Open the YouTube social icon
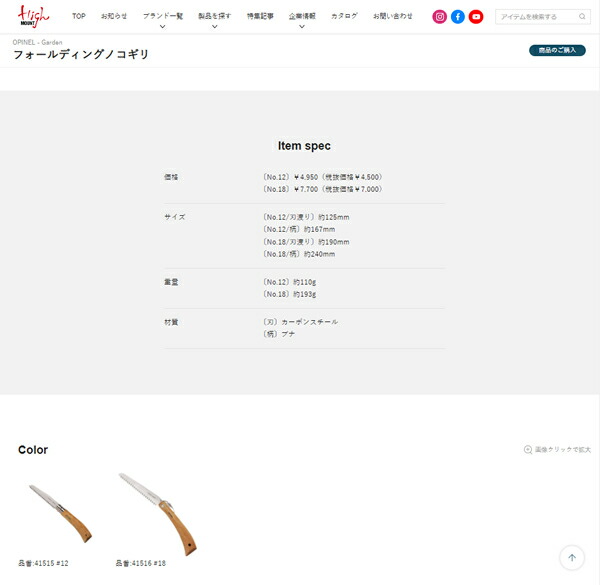This screenshot has width=600, height=585. pyautogui.click(x=476, y=17)
